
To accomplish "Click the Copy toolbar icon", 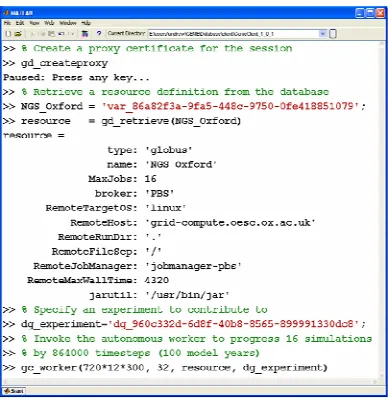I will pyautogui.click(x=42, y=33).
